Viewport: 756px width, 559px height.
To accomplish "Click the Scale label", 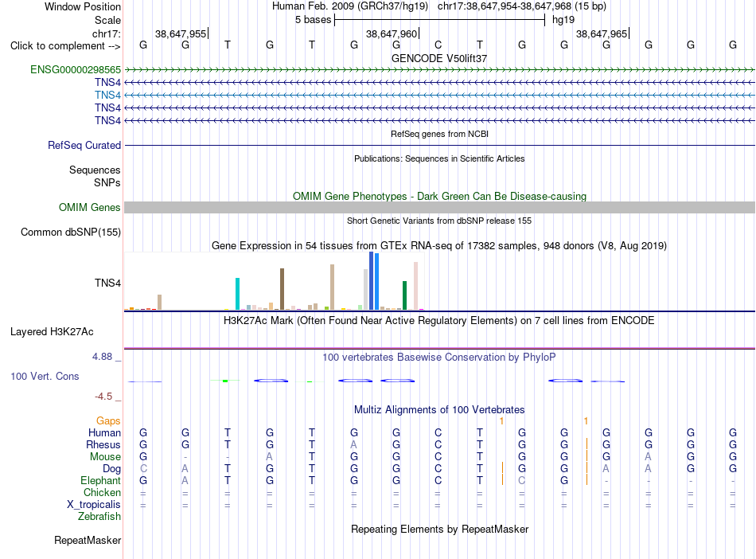I will [x=107, y=20].
